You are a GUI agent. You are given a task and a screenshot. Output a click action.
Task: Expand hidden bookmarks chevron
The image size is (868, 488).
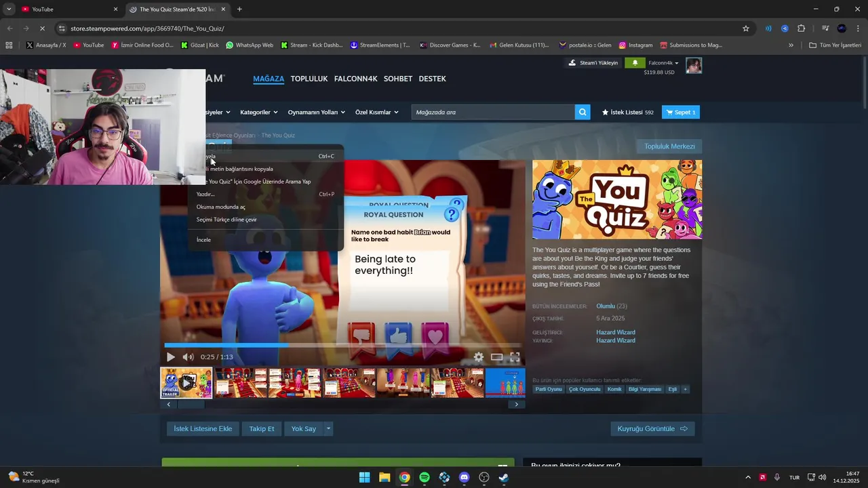tap(791, 45)
